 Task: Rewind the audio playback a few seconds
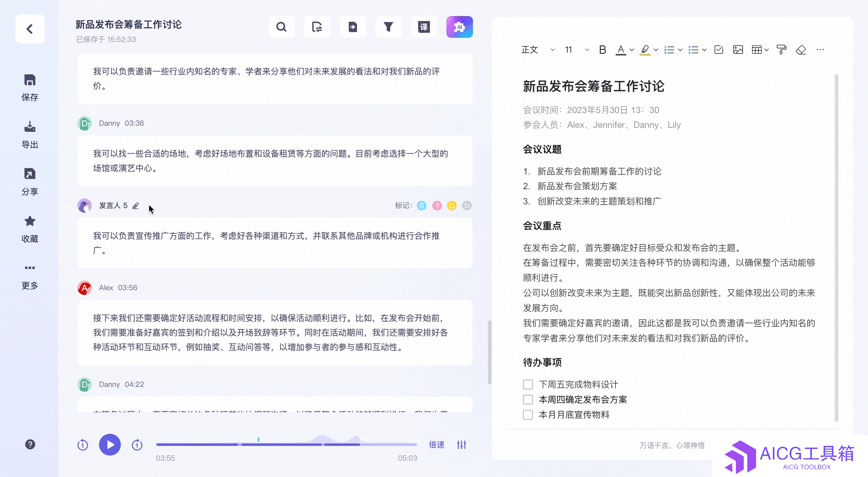[x=82, y=445]
